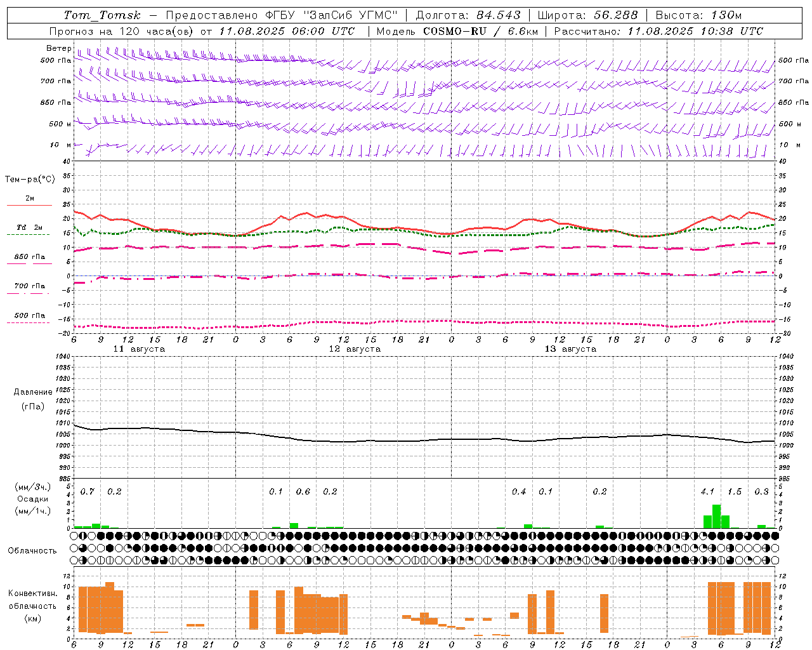Click the Td 2м dew point legend entry

(x=29, y=227)
